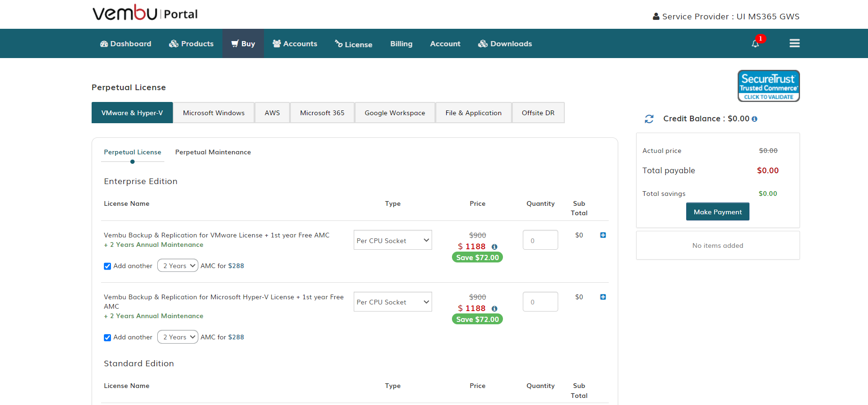This screenshot has width=868, height=405.
Task: Open the Dashboard menu
Action: [x=126, y=43]
